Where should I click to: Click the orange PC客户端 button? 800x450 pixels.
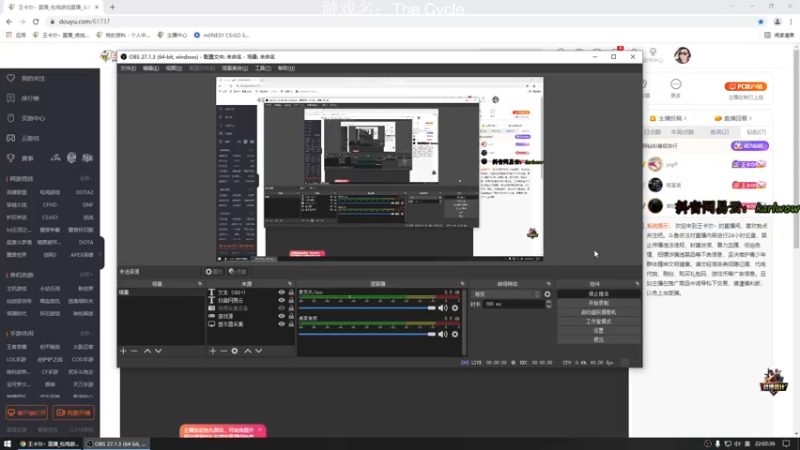(x=746, y=87)
